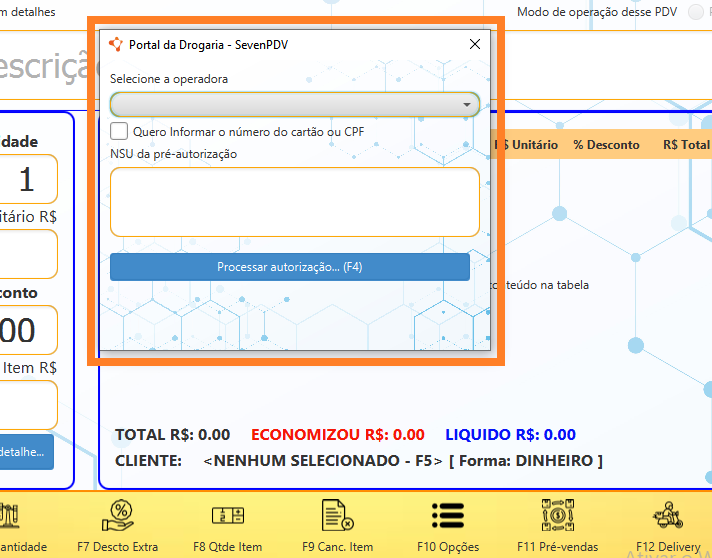Click the F8 Qtde Item icon
This screenshot has height=558, width=712.
tap(227, 516)
